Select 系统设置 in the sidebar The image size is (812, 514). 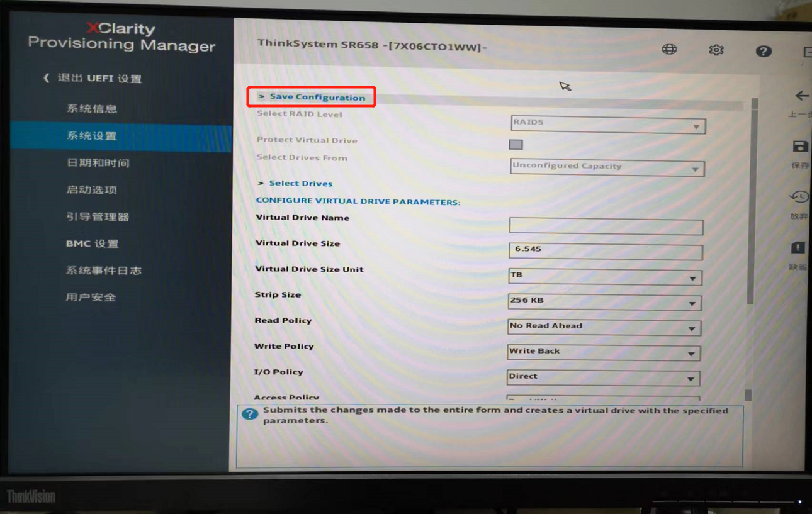(x=92, y=136)
